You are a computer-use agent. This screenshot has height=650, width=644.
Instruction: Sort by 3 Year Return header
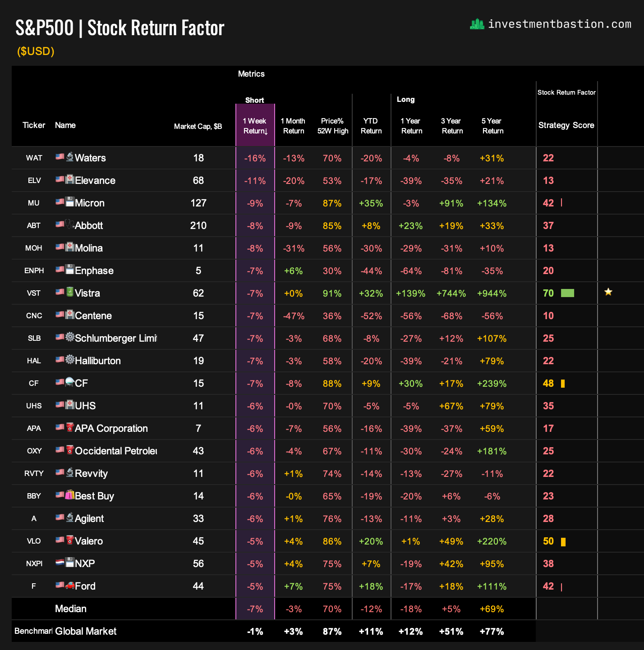452,126
